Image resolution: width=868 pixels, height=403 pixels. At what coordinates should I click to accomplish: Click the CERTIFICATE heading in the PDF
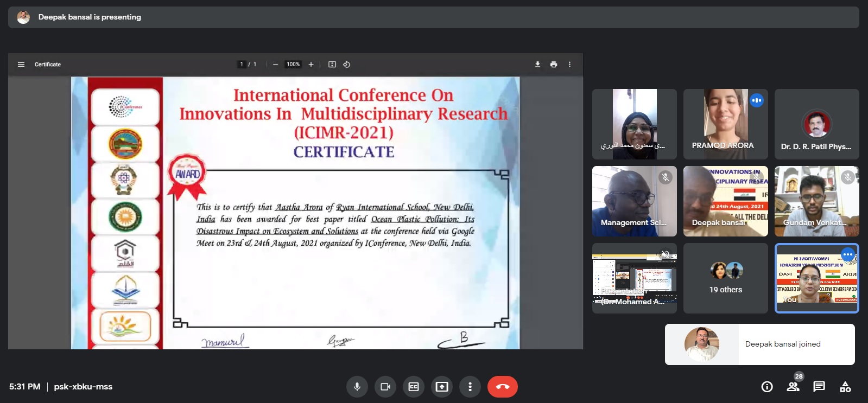pos(344,152)
